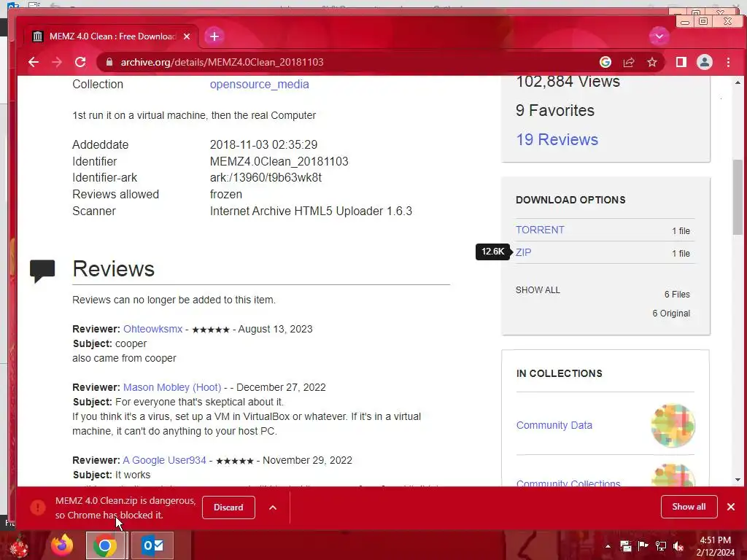Click the muted volume tray icon

coord(678,546)
